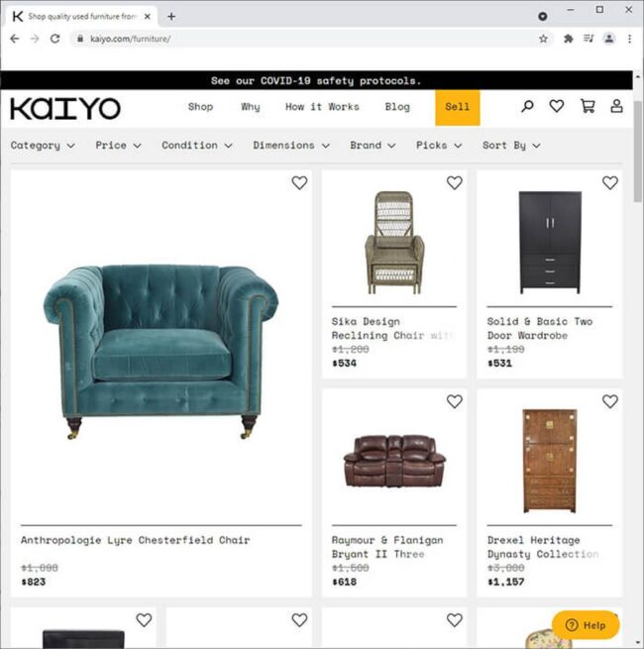Click the yellow Sell button
This screenshot has height=649, width=644.
458,107
